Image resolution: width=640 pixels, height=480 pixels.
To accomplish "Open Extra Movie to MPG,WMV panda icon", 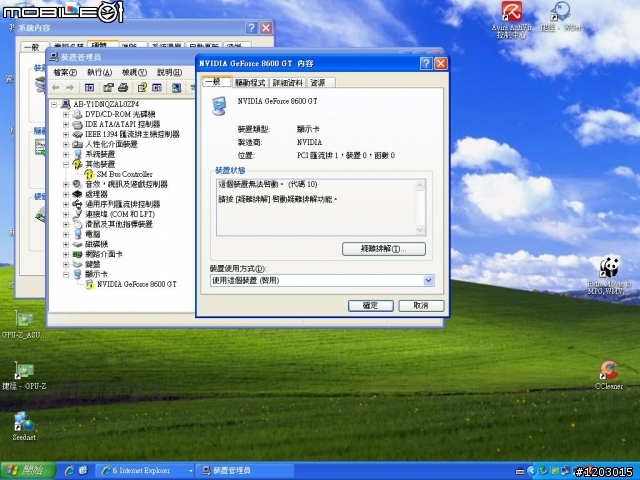I will click(x=609, y=275).
